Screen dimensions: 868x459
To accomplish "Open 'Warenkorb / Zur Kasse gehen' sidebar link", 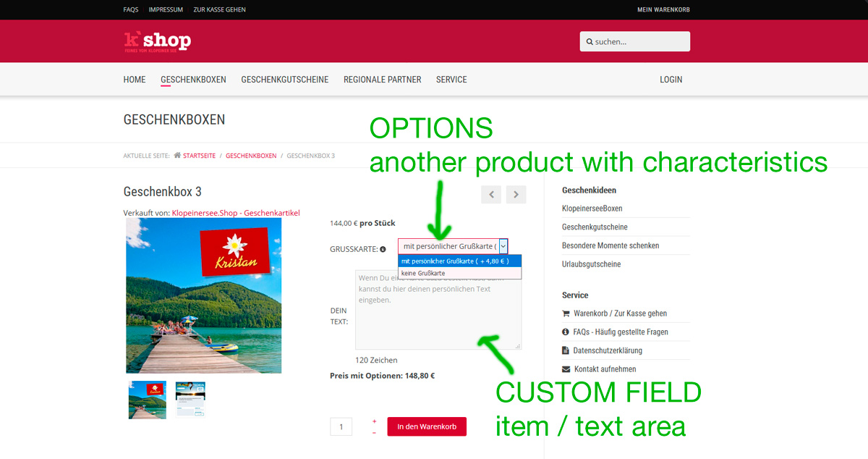I will point(620,313).
